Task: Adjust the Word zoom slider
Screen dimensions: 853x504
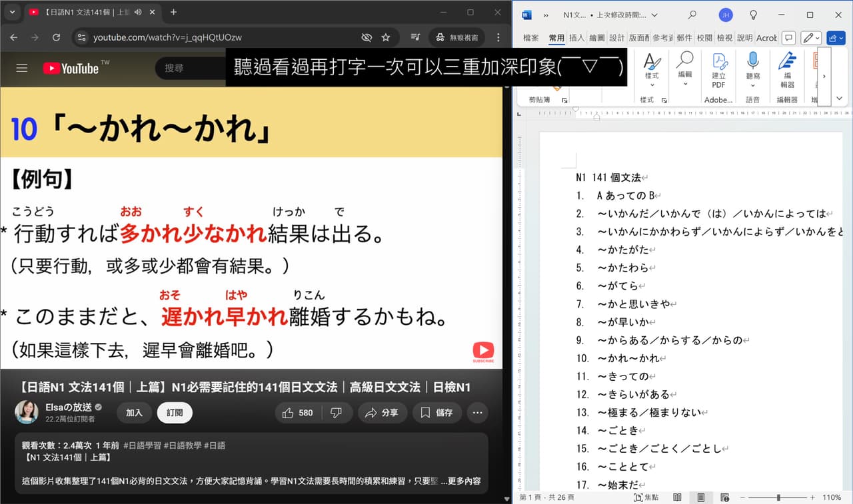Action: (778, 497)
